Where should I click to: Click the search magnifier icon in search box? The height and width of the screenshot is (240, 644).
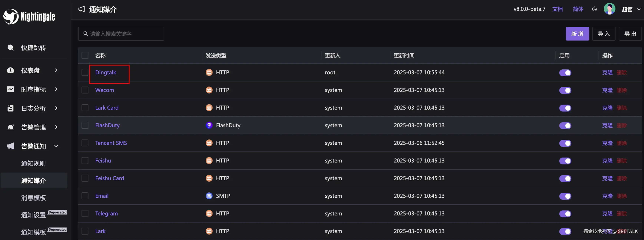tap(85, 34)
